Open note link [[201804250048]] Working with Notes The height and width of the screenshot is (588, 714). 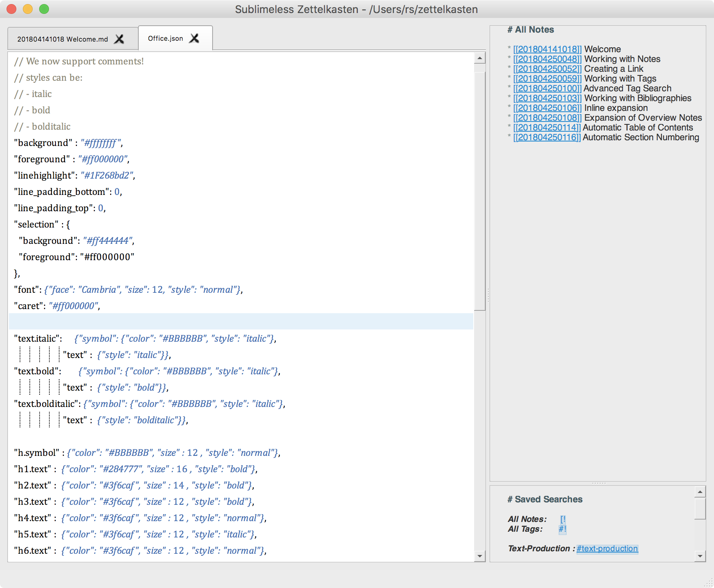(547, 59)
